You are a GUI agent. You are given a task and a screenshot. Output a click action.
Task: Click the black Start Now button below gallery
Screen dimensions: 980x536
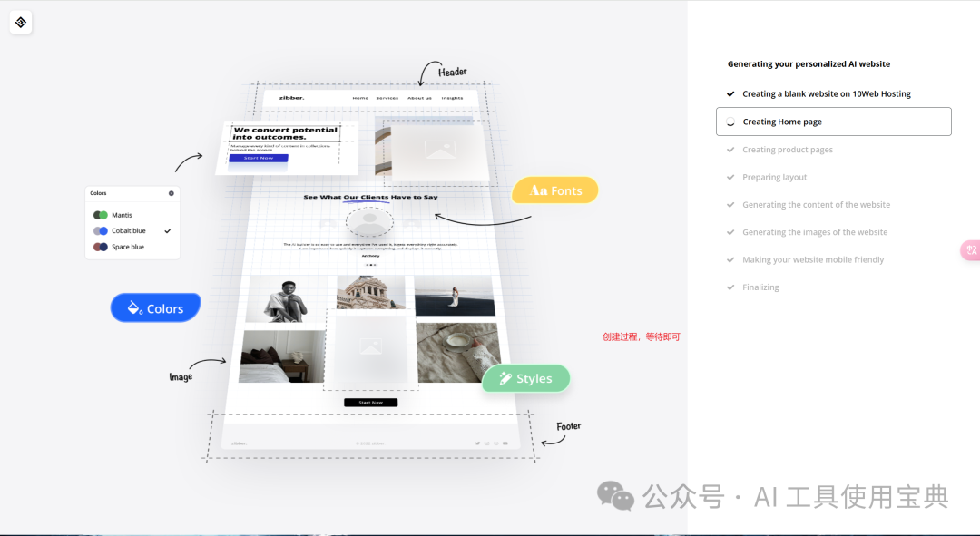[x=370, y=403]
